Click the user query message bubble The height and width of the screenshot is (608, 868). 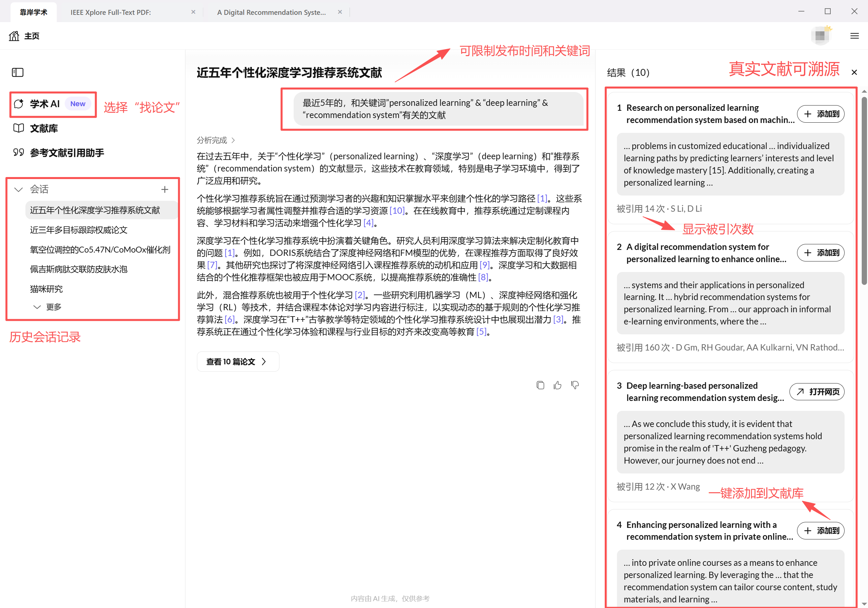(438, 109)
